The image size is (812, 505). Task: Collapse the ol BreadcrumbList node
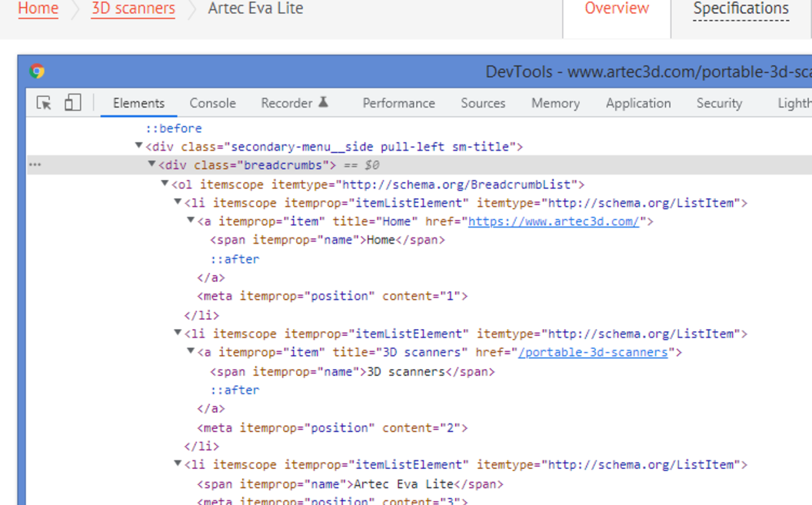point(165,184)
